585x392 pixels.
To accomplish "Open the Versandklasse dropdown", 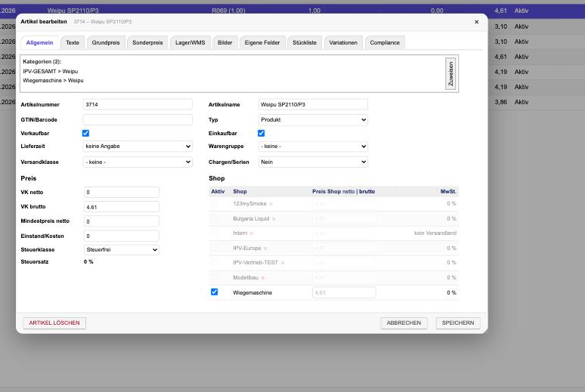I will click(x=138, y=162).
